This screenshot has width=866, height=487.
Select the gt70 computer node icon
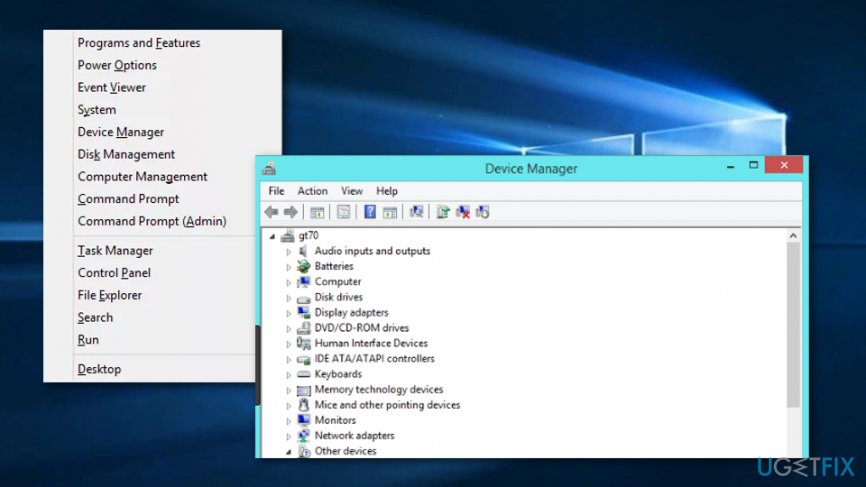[287, 236]
